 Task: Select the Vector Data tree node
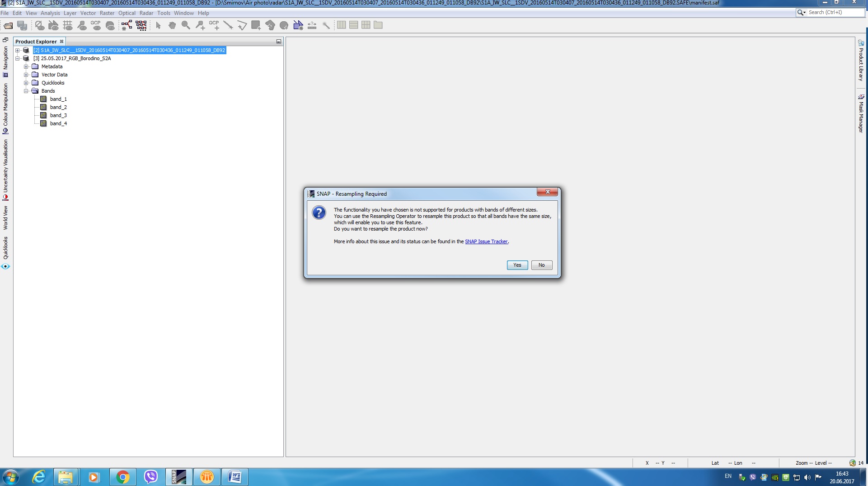click(50, 75)
